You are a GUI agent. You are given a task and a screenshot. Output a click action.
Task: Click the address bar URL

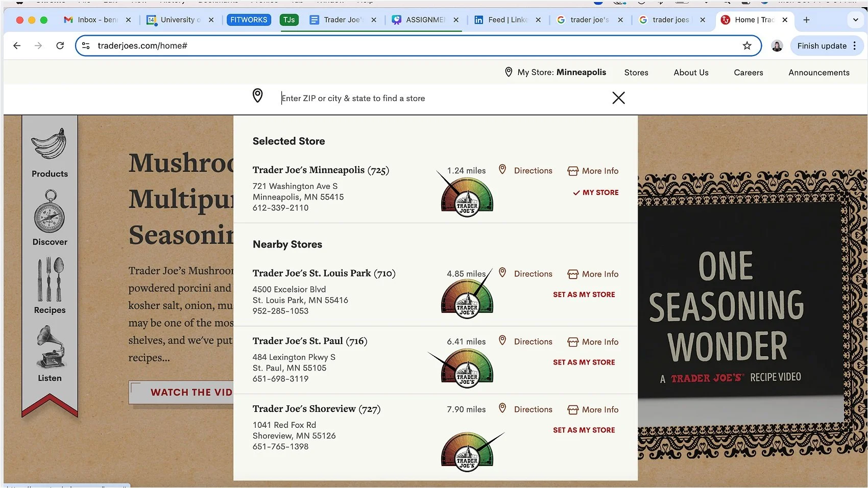click(142, 45)
